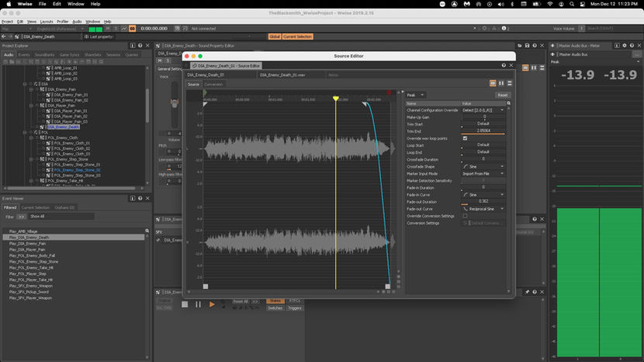
Task: Open the Profiler menu
Action: pos(62,22)
